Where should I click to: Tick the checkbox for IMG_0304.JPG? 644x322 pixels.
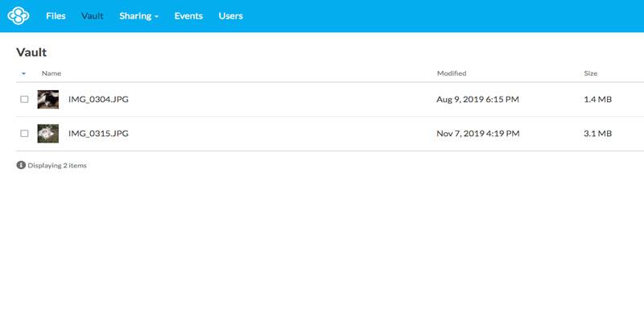25,99
